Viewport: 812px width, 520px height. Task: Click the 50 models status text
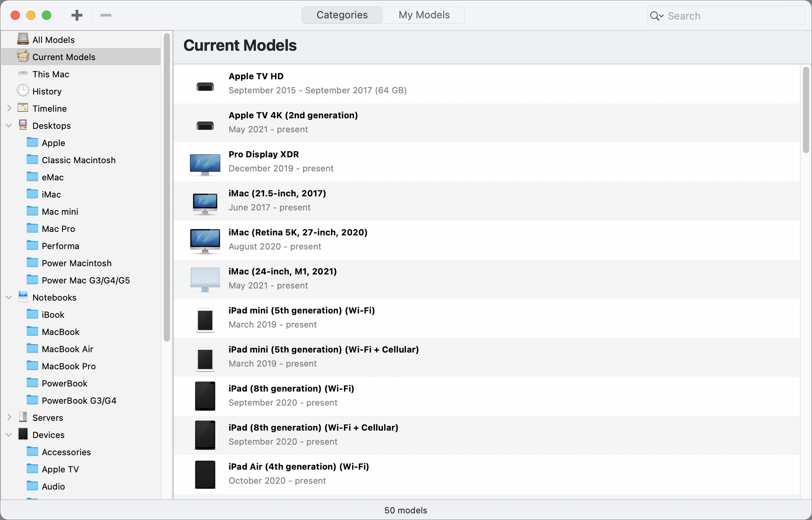[406, 510]
